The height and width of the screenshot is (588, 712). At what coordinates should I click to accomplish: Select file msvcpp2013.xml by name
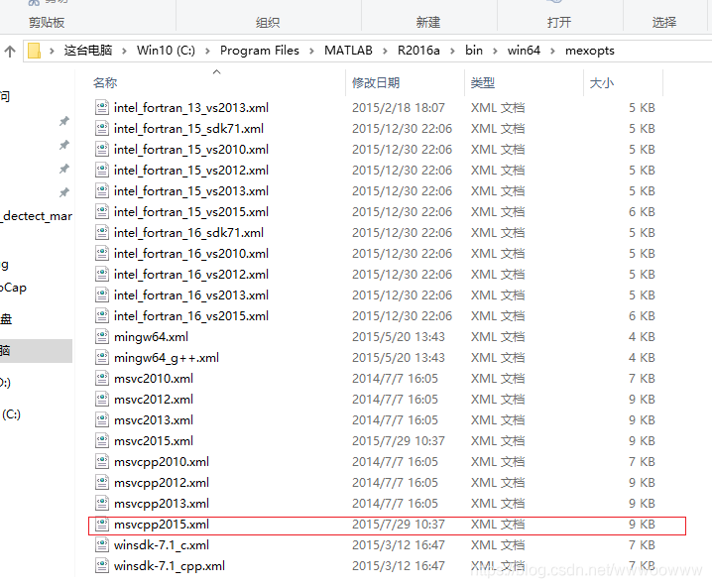tap(162, 504)
